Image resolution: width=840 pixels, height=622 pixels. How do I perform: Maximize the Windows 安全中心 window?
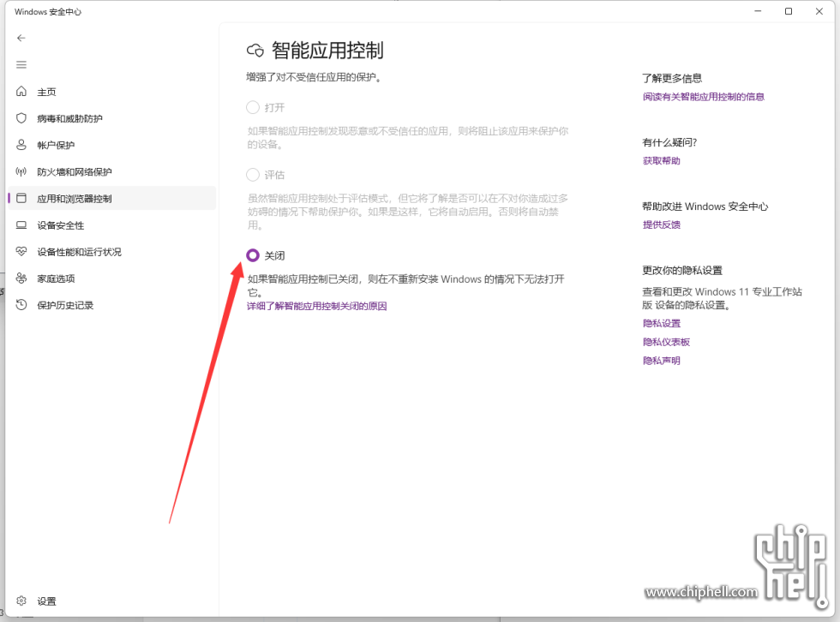(x=789, y=11)
